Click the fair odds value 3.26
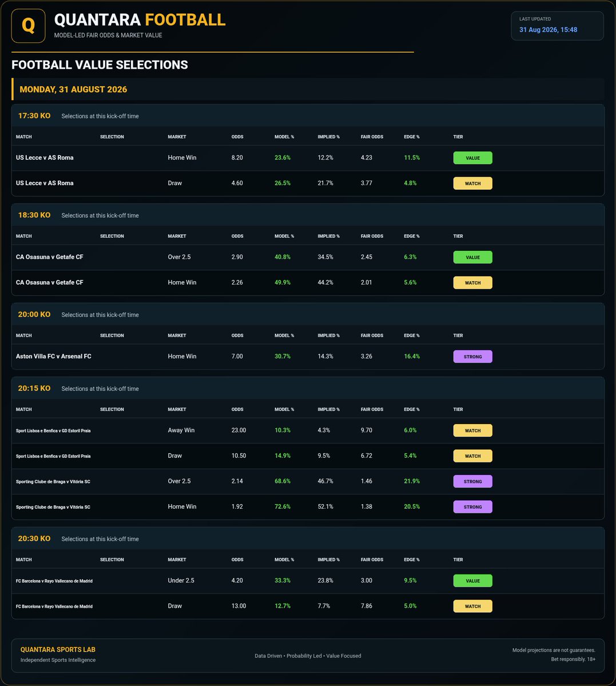The width and height of the screenshot is (616, 686). pyautogui.click(x=367, y=356)
